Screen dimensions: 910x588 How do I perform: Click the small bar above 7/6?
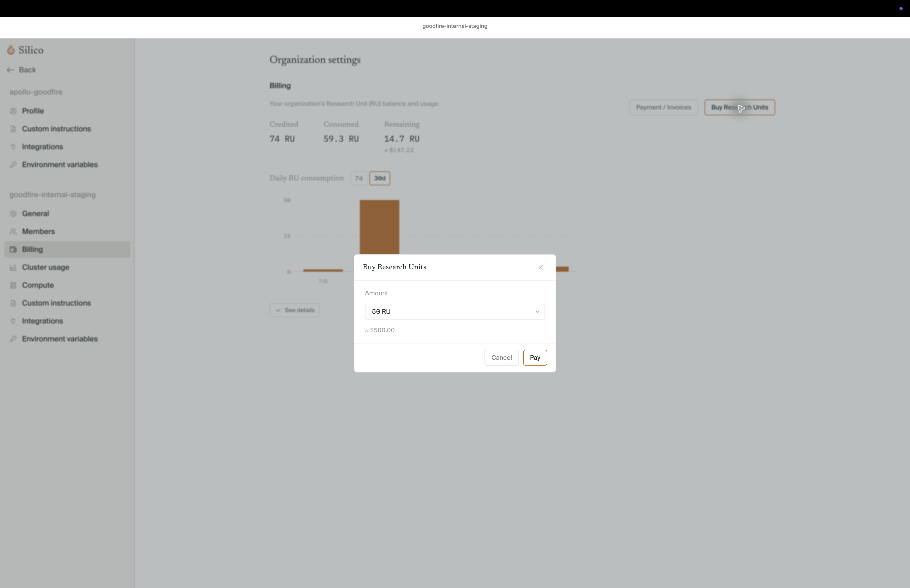323,270
